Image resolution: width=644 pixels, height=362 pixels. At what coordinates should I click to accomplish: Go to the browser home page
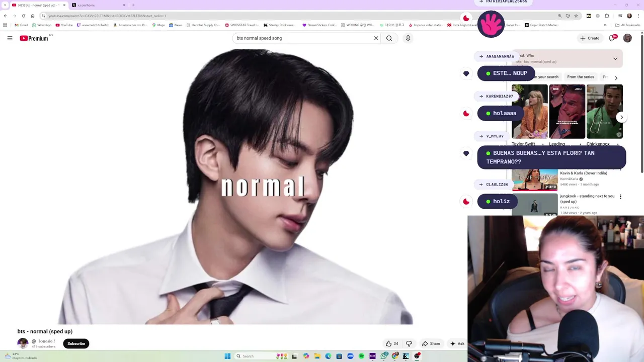coord(33,16)
